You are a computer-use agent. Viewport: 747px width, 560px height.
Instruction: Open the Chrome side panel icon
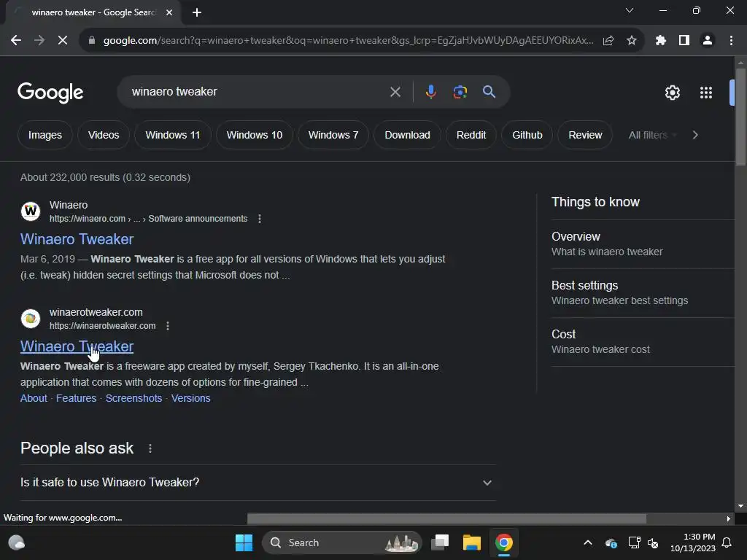click(684, 41)
